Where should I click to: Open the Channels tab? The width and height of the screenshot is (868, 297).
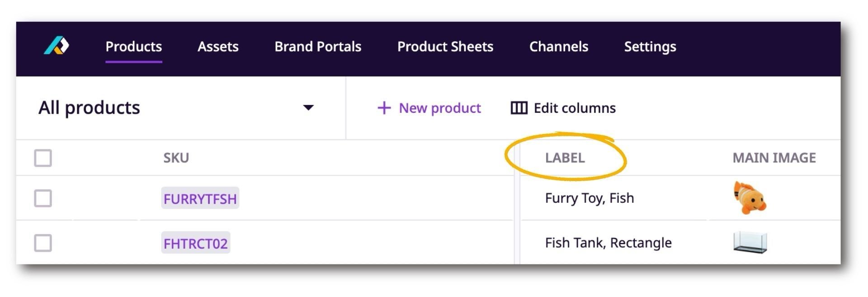pos(558,47)
